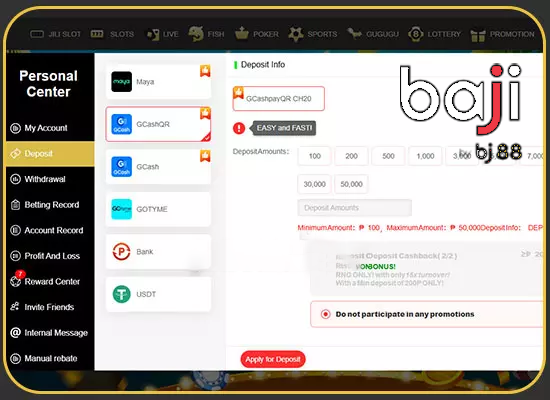Click the Betting Record clipboard icon
The height and width of the screenshot is (400, 550).
click(15, 205)
